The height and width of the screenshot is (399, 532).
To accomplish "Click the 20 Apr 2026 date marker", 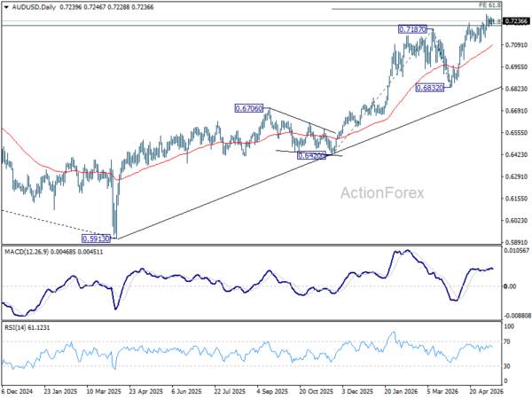I will (485, 391).
